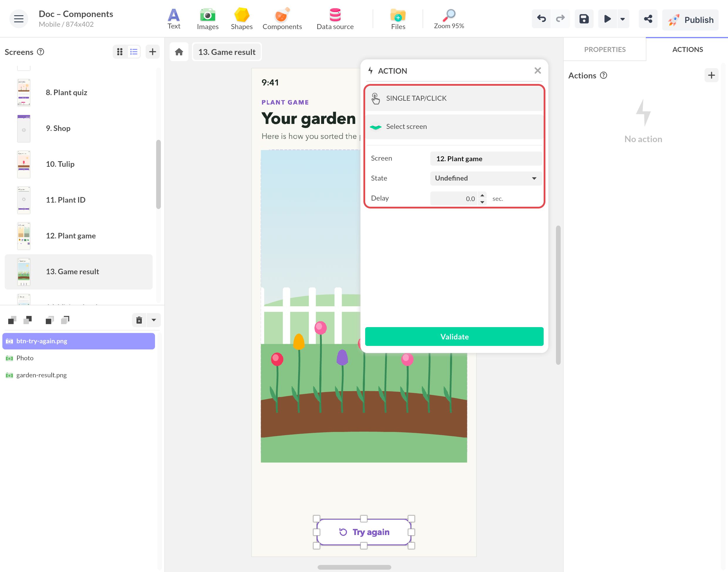
Task: Click the 12. Plant game thumbnail
Action: click(24, 236)
